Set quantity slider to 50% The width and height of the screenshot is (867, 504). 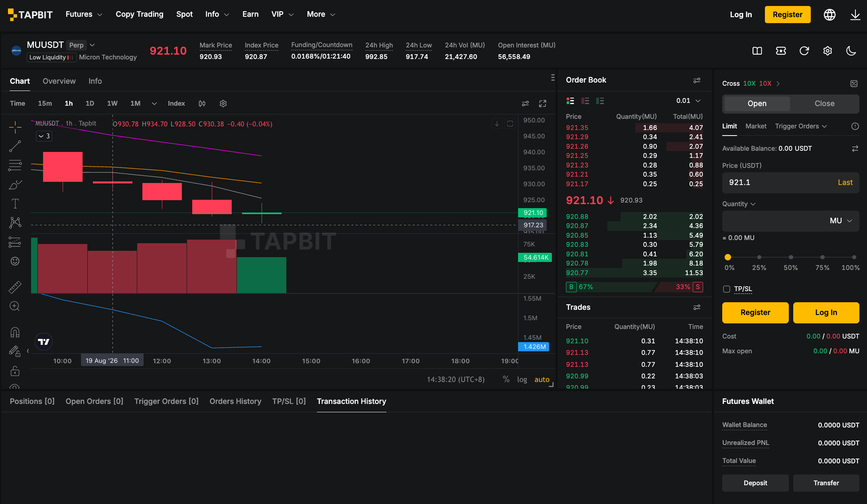click(791, 258)
